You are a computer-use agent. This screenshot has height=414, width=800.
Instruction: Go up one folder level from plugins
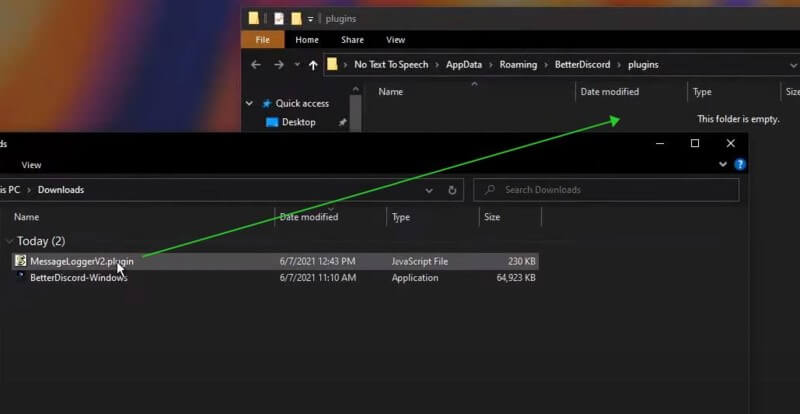[x=313, y=65]
